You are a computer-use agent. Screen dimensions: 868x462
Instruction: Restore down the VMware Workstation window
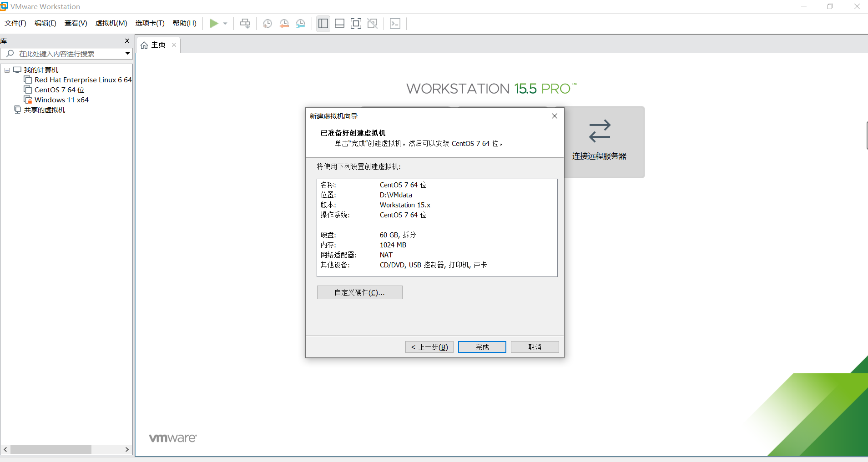830,6
